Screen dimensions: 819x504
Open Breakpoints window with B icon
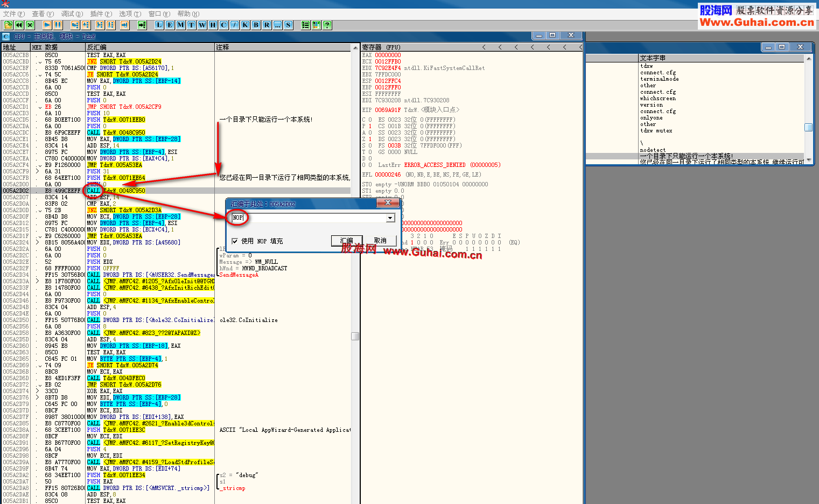click(x=256, y=25)
